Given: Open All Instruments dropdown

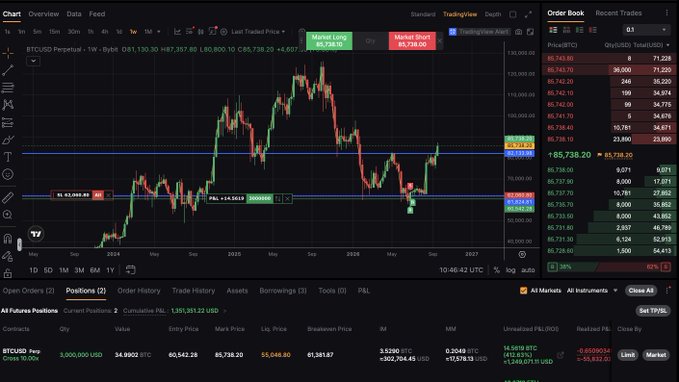Looking at the screenshot, I should click(x=592, y=291).
